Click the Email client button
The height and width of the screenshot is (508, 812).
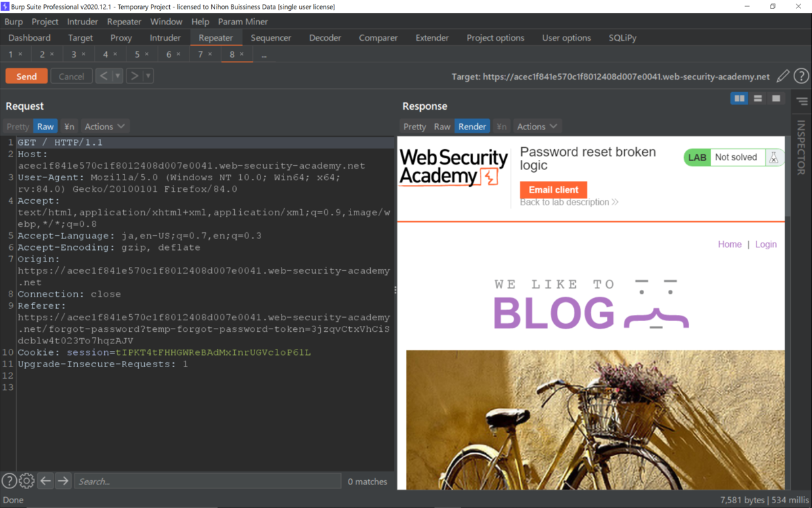click(554, 190)
